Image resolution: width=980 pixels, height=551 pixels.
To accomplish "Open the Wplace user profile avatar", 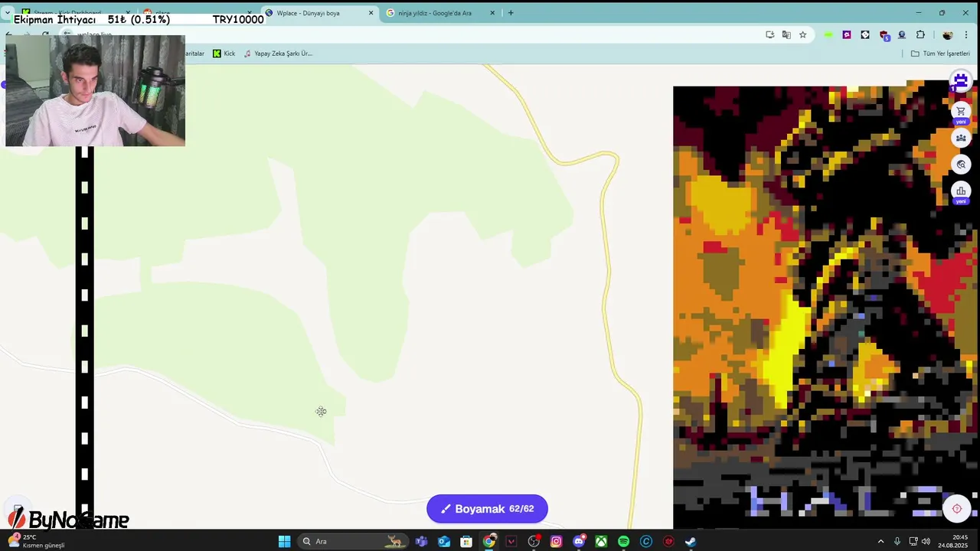I will tap(961, 80).
